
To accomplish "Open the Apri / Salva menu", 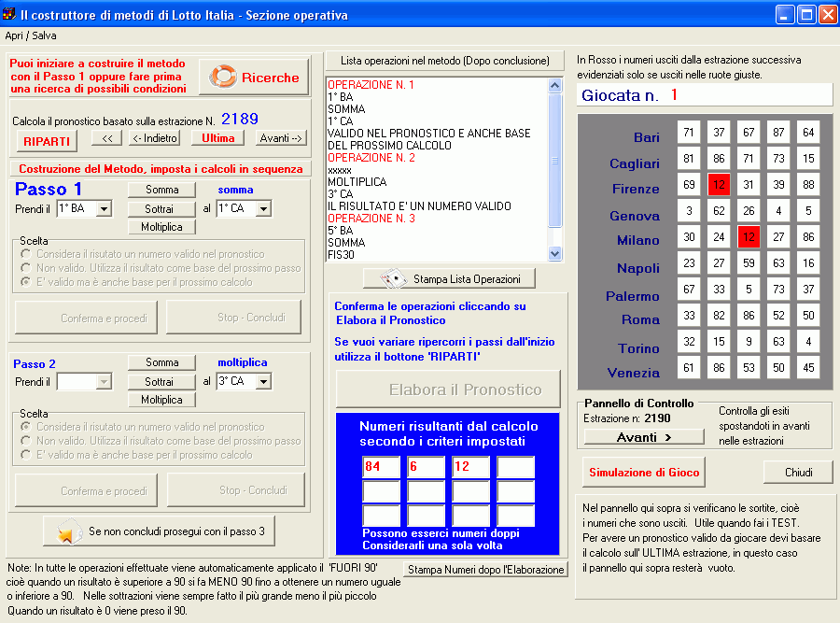I will point(31,35).
